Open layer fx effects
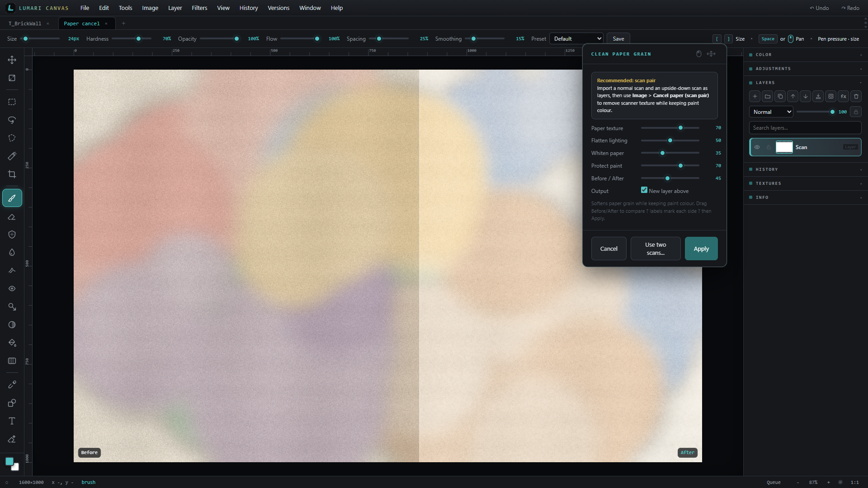 click(x=844, y=96)
